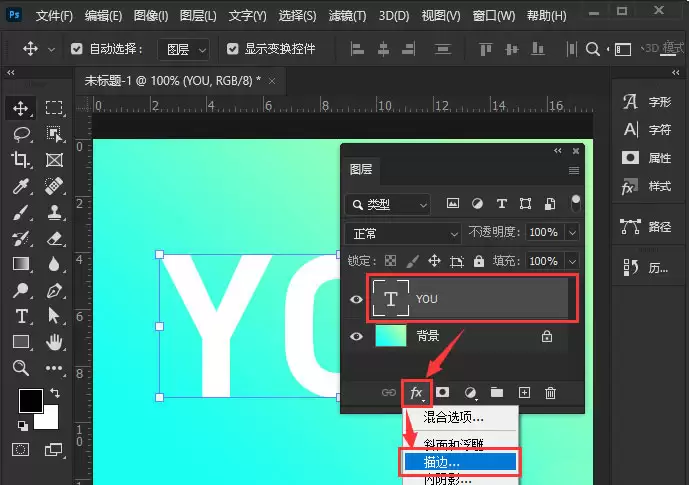Screen dimensions: 689x485
Task: Hide the YOU text layer
Action: coord(356,299)
